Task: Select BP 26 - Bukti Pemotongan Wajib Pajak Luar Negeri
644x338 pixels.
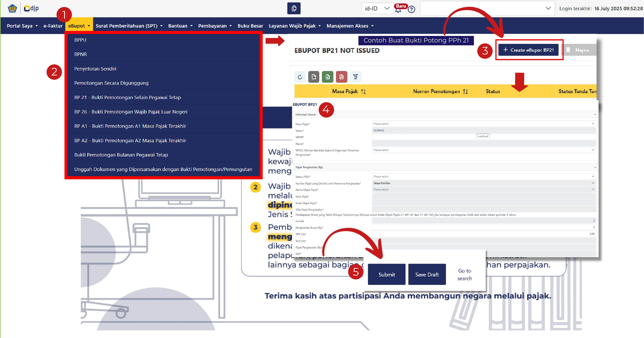Action: coord(130,111)
